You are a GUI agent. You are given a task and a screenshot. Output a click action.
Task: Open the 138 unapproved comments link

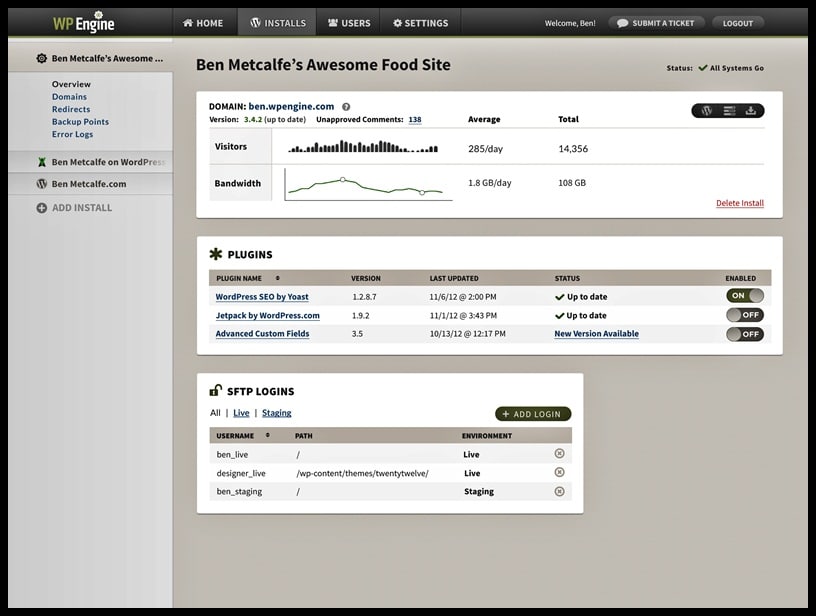coord(415,120)
